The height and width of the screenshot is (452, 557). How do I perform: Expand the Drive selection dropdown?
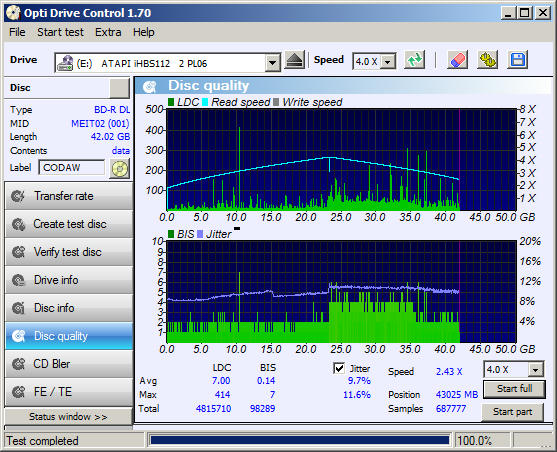click(272, 63)
